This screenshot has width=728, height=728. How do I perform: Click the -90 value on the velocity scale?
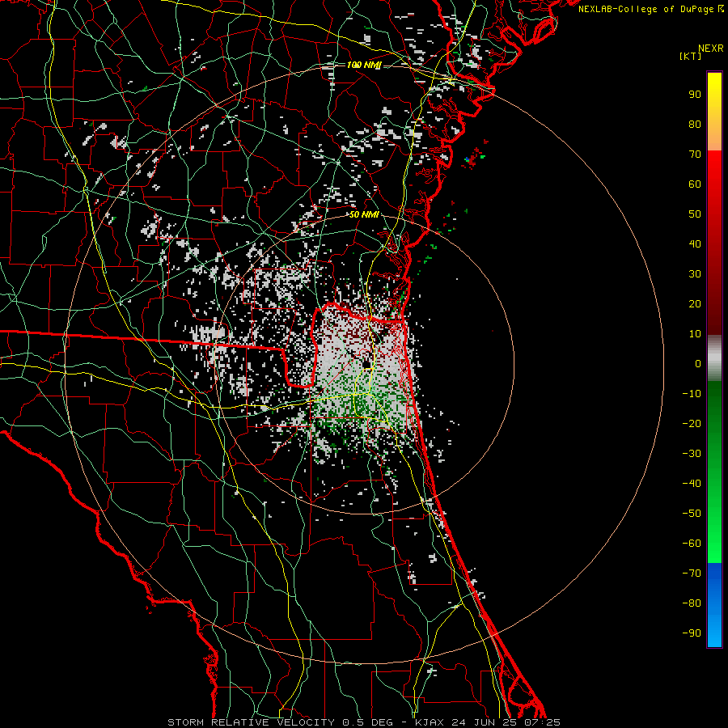tap(692, 633)
